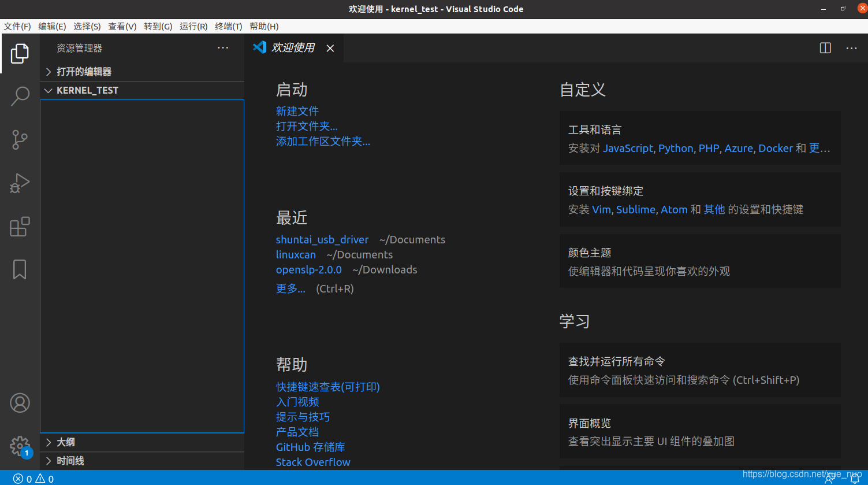The width and height of the screenshot is (868, 485).
Task: Collapse the KERNEL_TEST folder section
Action: (x=142, y=90)
